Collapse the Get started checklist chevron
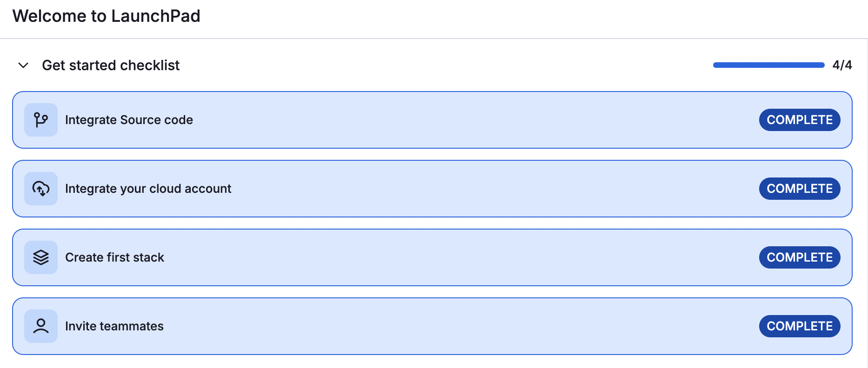This screenshot has width=868, height=368. tap(23, 66)
